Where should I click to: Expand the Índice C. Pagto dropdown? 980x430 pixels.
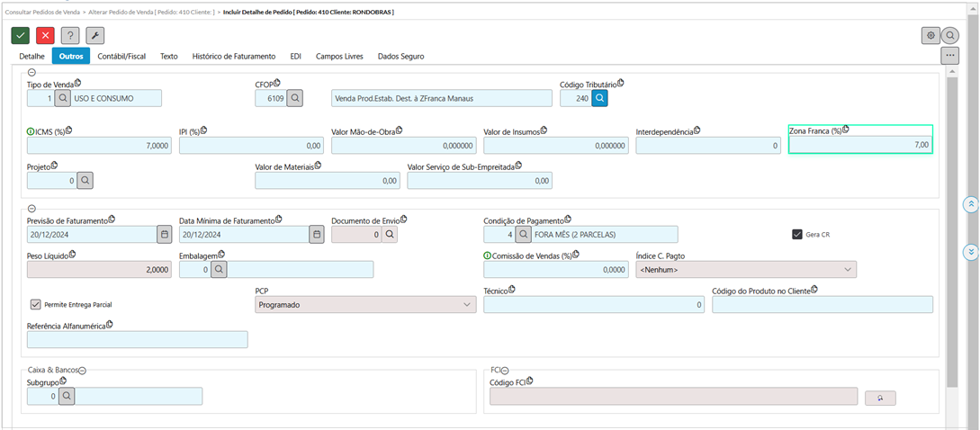point(746,269)
